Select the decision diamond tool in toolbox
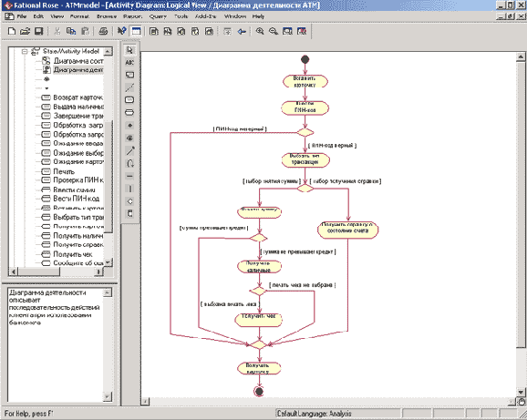 [129, 201]
